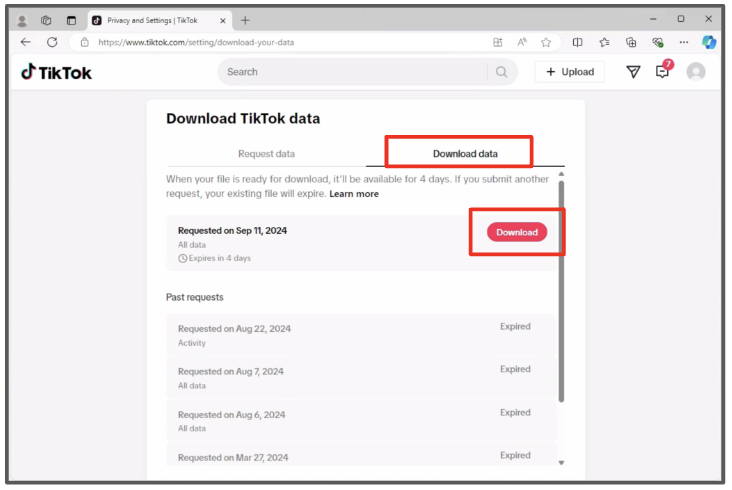
Task: Open Edge Copilot sidebar icon
Action: click(709, 42)
